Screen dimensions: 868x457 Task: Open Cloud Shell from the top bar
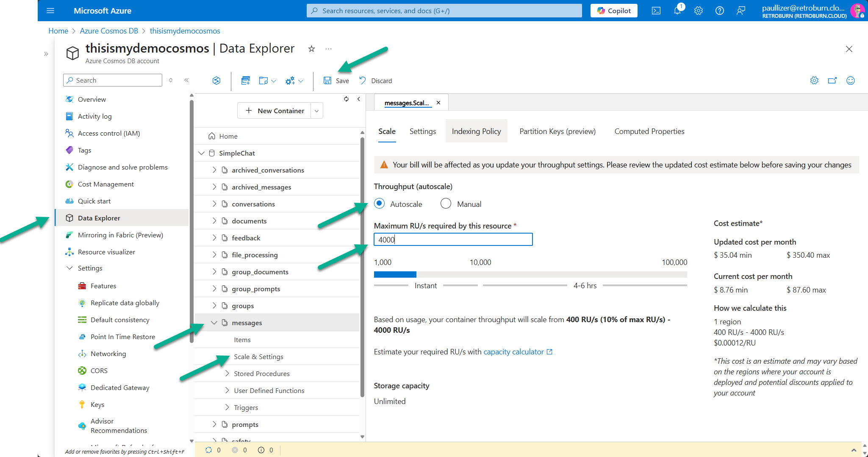coord(656,11)
